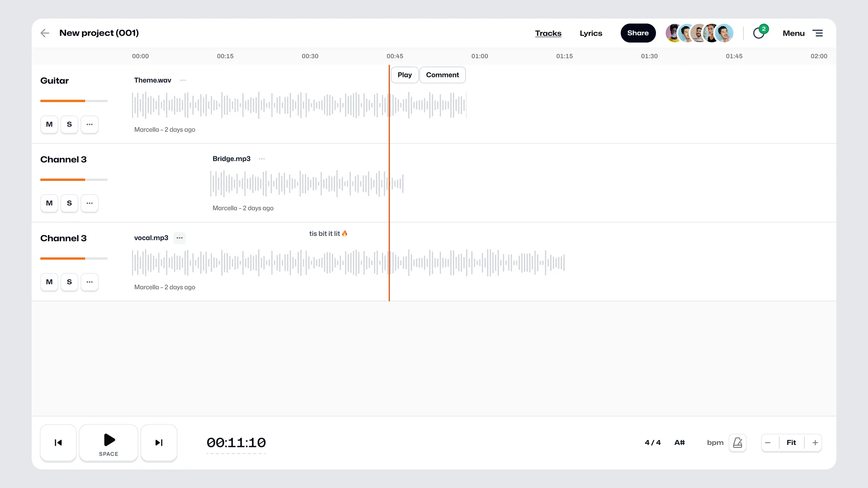This screenshot has width=868, height=488.
Task: Solo the Guitar track
Action: point(69,124)
